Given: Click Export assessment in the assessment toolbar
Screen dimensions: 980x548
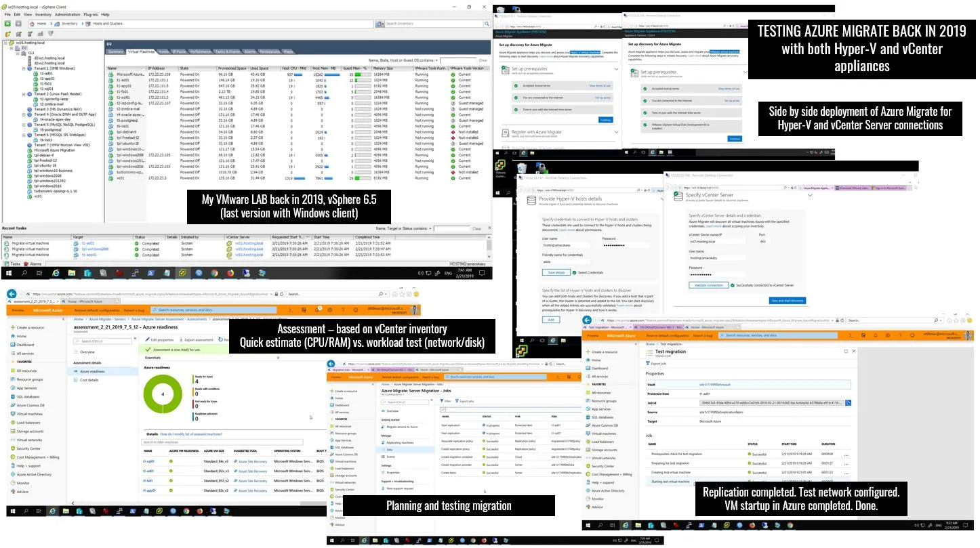Looking at the screenshot, I should point(197,339).
